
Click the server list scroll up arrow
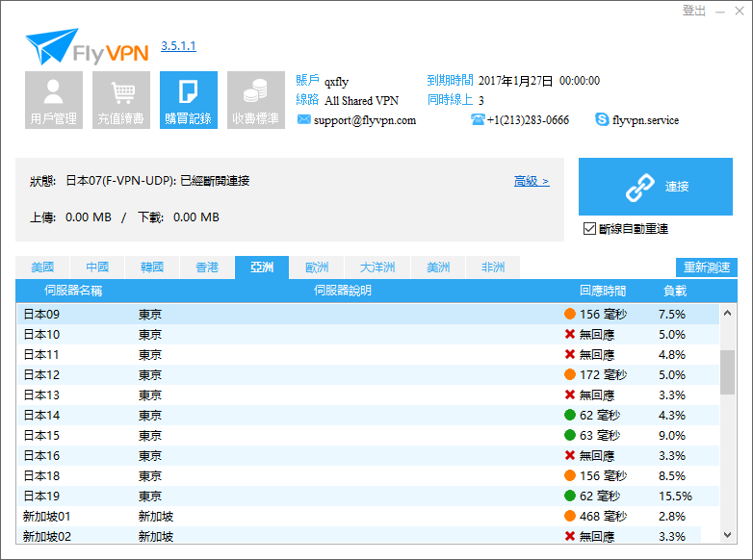[728, 314]
